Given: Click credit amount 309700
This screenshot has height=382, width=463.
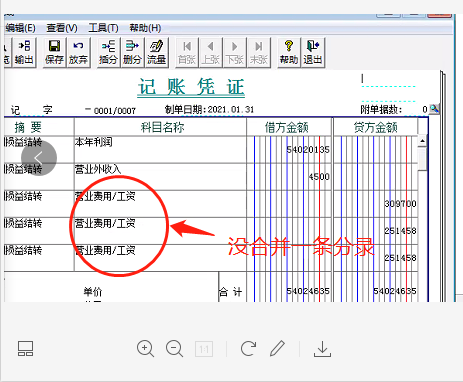Looking at the screenshot, I should tap(400, 204).
